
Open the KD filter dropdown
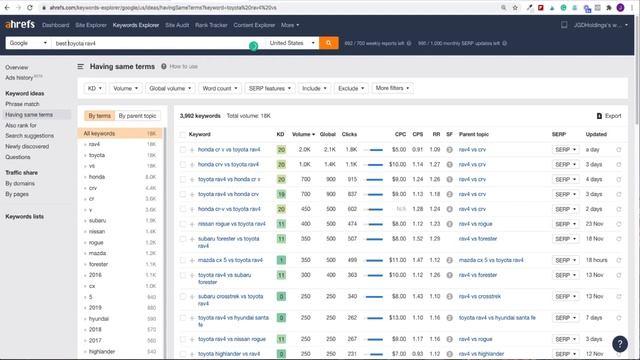pos(95,88)
